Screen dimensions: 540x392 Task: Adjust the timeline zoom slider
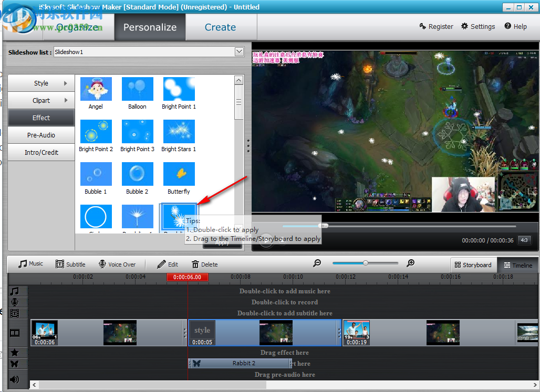365,263
